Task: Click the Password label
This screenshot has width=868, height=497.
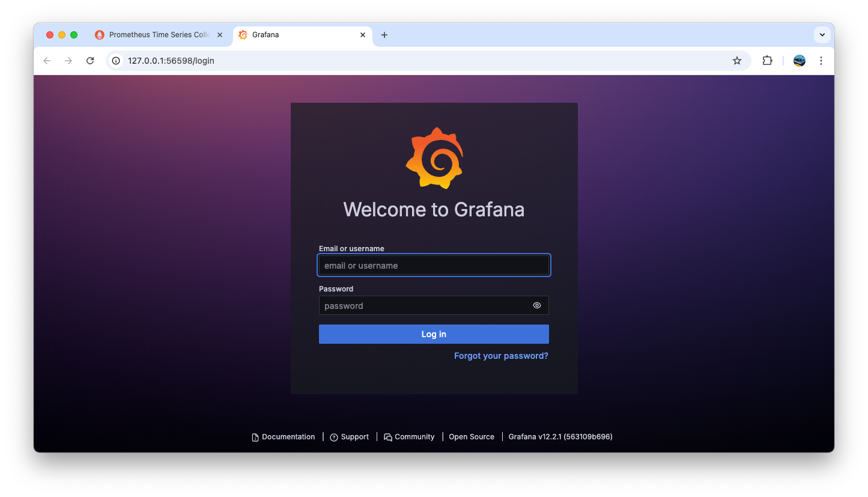Action: click(x=336, y=288)
